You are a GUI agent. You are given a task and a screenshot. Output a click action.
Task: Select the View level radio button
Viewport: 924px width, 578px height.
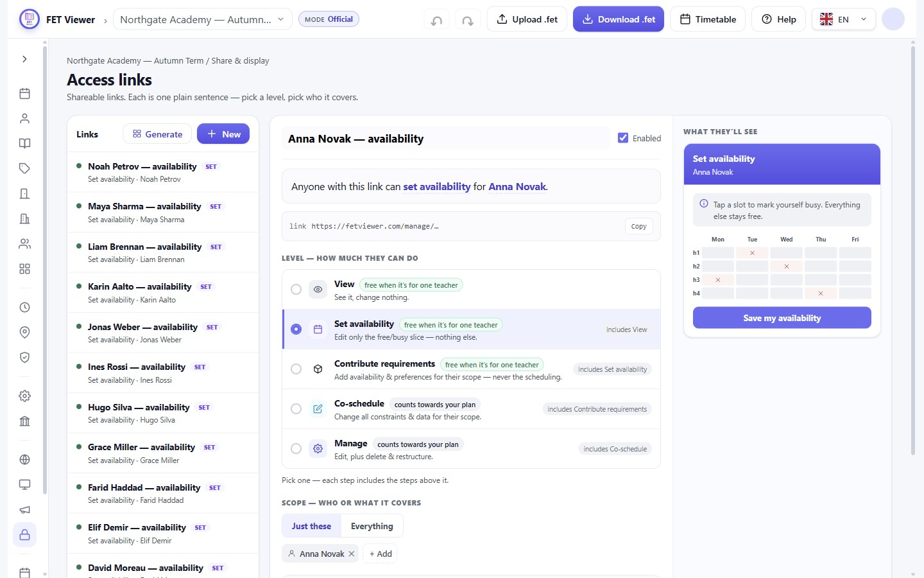click(x=296, y=290)
